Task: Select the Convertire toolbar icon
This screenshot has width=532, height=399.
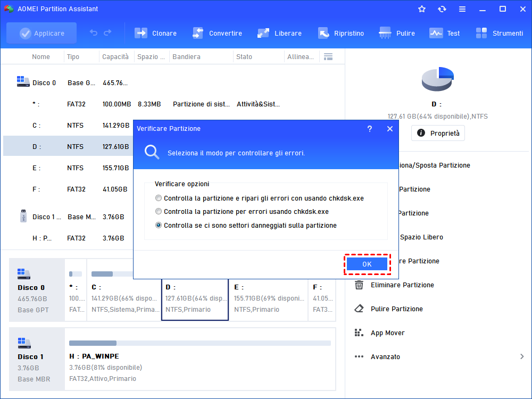Action: pos(197,33)
